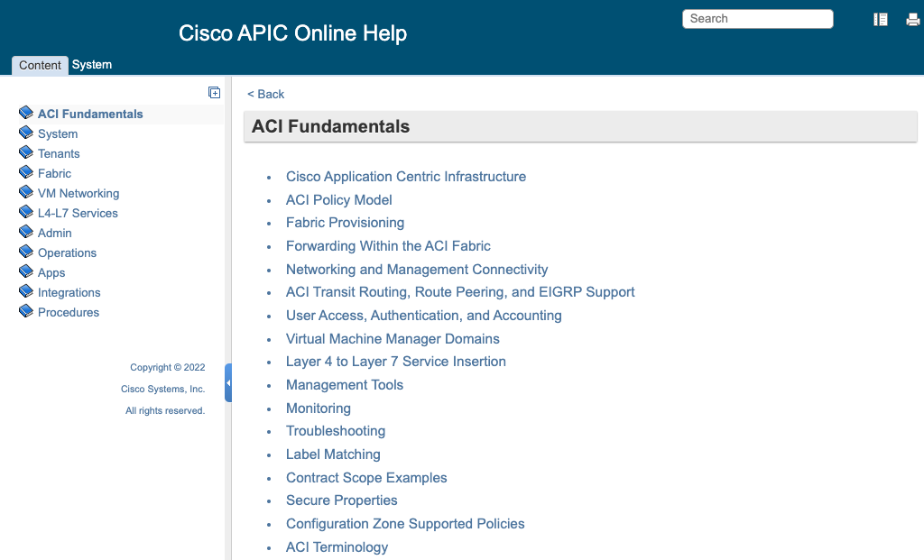Click the book icon beside System in the sidebar
The image size is (924, 560).
click(x=26, y=133)
